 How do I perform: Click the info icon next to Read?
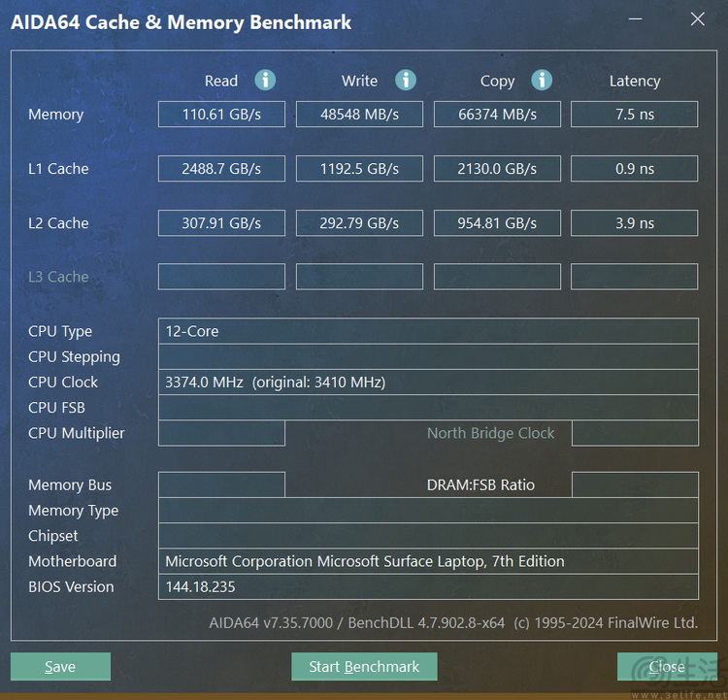coord(265,81)
